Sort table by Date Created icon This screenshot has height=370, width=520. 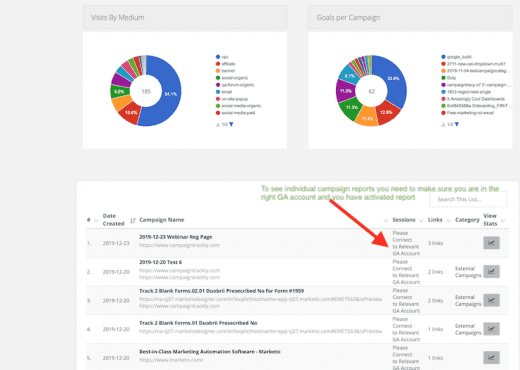click(133, 220)
